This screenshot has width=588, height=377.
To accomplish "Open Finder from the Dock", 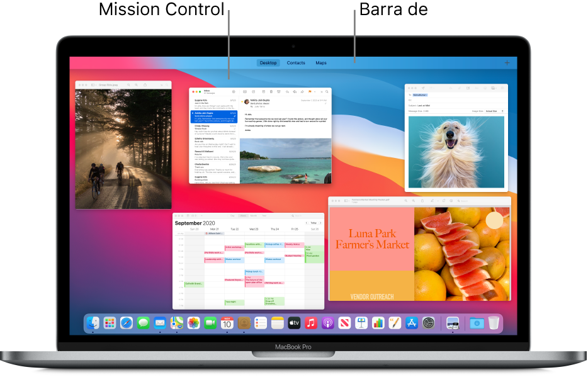I will (x=93, y=323).
